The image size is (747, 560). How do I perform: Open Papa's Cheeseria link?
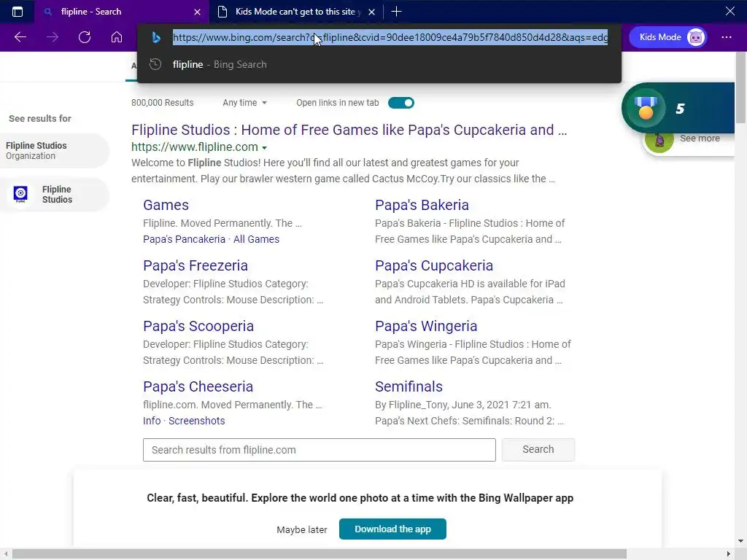pyautogui.click(x=198, y=386)
